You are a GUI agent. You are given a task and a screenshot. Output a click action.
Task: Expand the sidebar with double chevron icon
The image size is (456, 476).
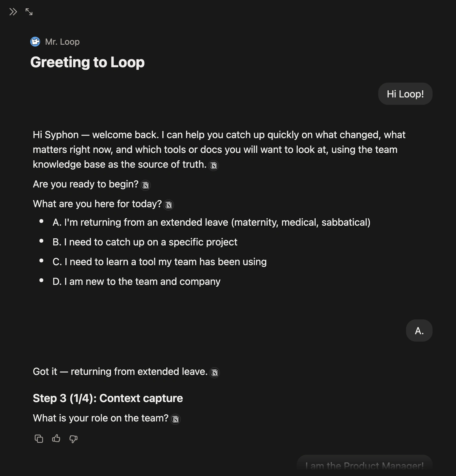[13, 12]
